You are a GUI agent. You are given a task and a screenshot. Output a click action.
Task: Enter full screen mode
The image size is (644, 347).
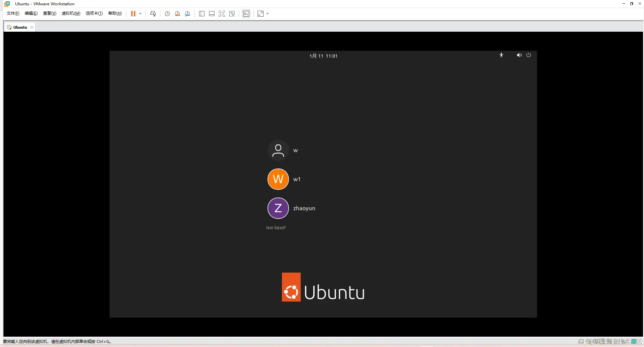222,14
